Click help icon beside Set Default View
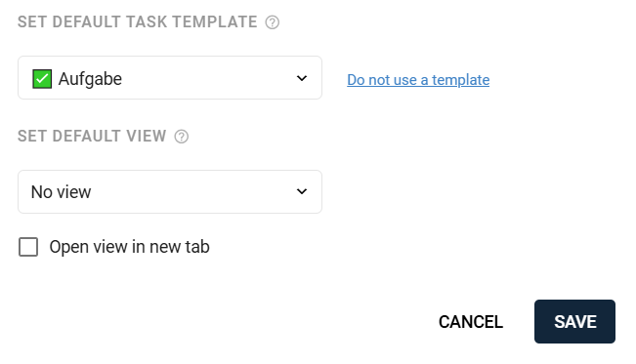 click(x=182, y=137)
